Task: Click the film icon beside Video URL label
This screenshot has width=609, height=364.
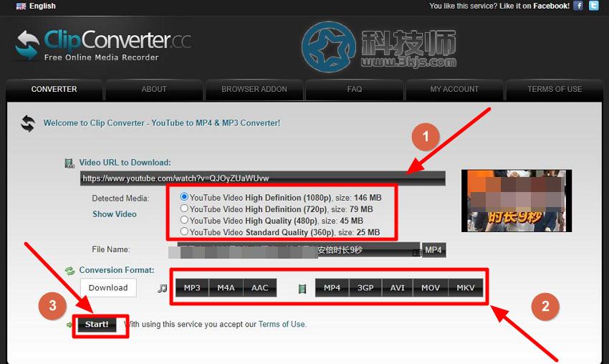Action: (x=69, y=163)
